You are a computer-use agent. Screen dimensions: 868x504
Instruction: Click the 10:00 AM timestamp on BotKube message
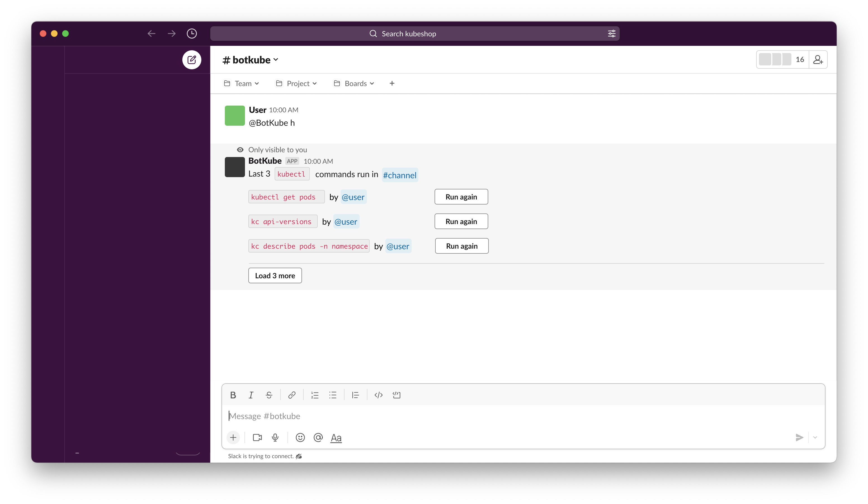[x=318, y=161]
